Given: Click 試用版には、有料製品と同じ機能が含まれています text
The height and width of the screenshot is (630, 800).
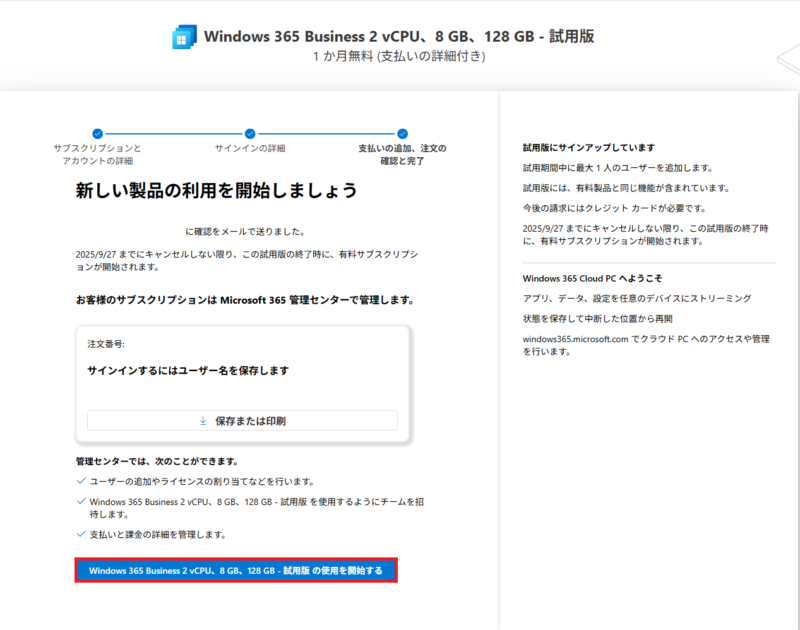Looking at the screenshot, I should 627,188.
